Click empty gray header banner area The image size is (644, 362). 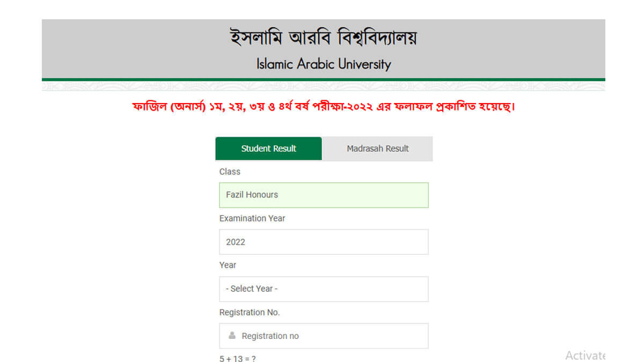[134, 49]
